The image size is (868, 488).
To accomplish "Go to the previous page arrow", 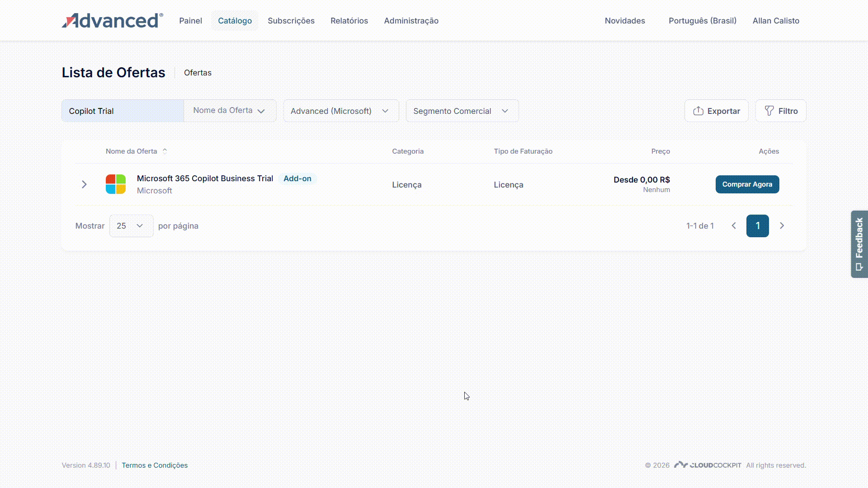I will (x=734, y=226).
